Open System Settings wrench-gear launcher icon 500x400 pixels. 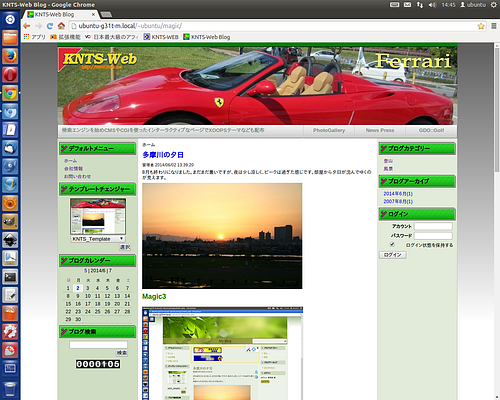(x=10, y=332)
